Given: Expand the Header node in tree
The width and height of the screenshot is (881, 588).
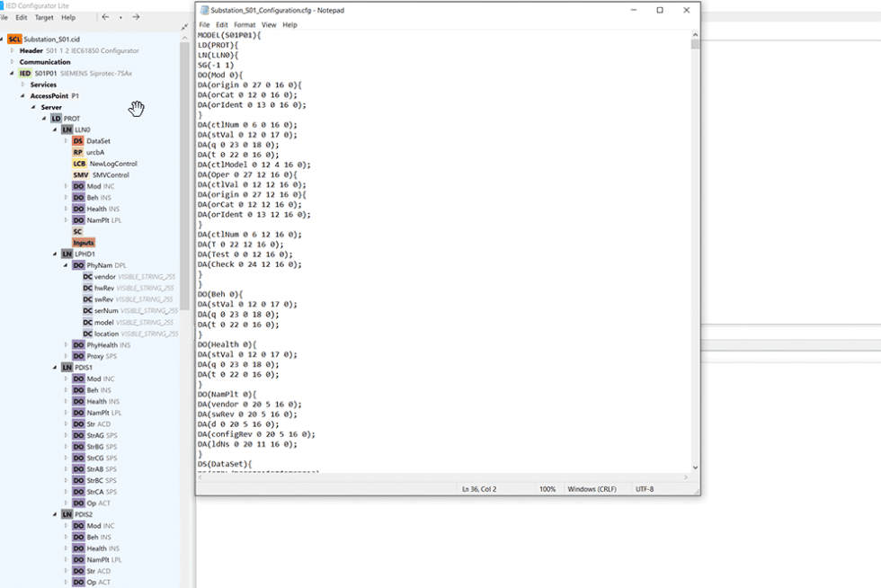Looking at the screenshot, I should coord(13,50).
